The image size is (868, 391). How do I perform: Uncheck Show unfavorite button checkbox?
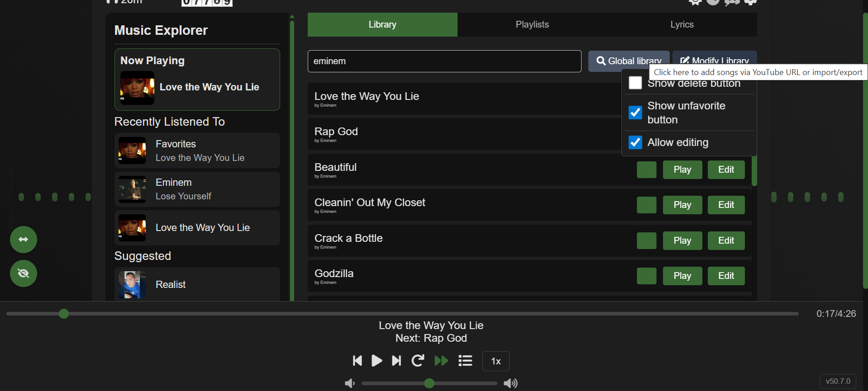pos(635,113)
